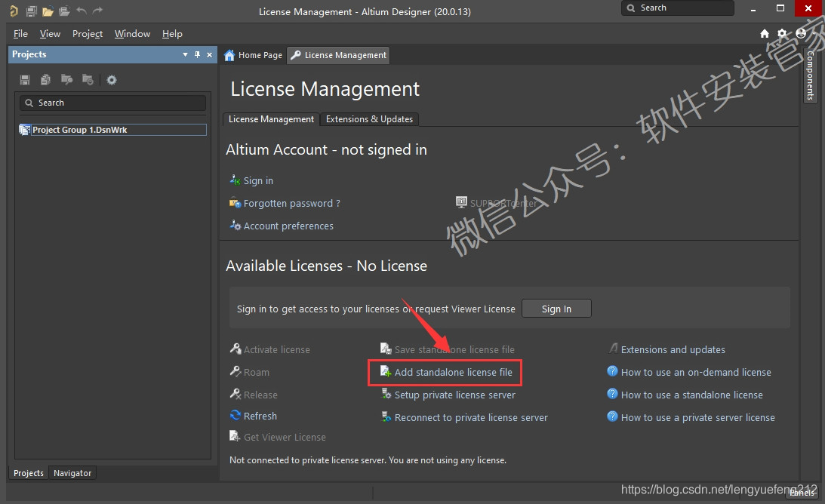Switch to Navigator bottom tab
825x504 pixels.
tap(72, 473)
